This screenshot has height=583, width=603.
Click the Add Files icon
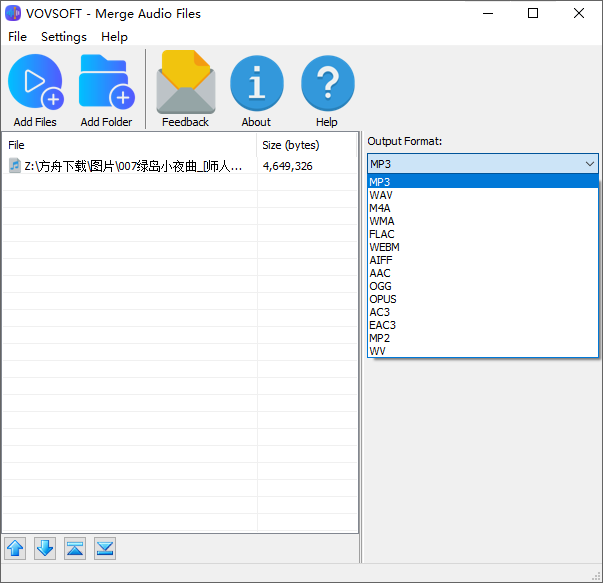coord(35,82)
